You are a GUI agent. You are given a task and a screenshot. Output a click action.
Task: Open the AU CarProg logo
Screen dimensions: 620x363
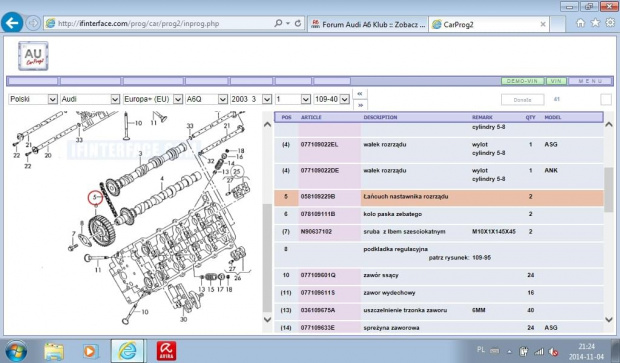tap(33, 56)
